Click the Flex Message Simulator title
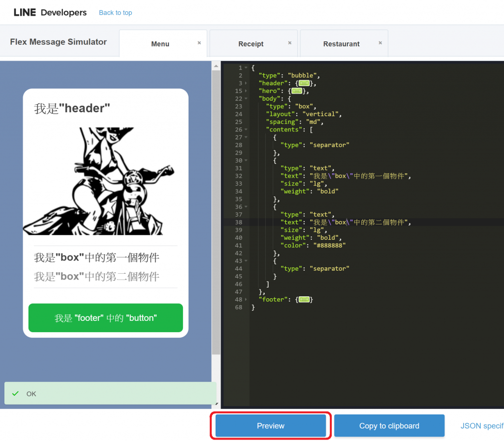The height and width of the screenshot is (442, 504). pyautogui.click(x=58, y=42)
